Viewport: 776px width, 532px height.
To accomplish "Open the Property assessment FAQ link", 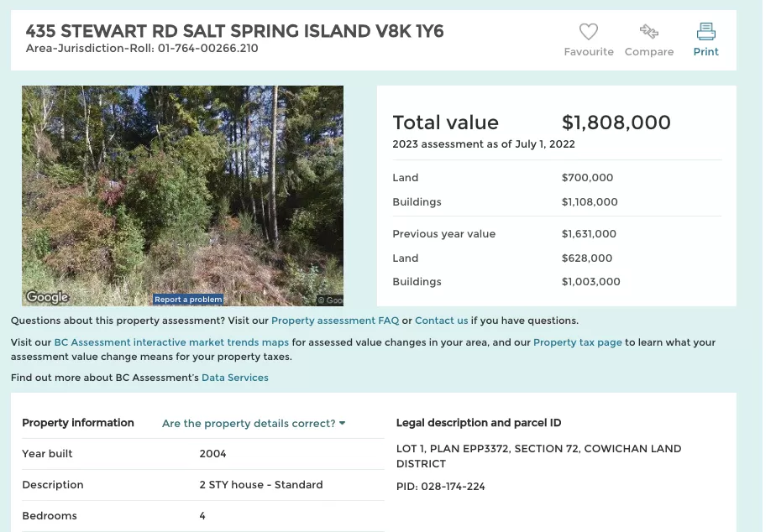I will pyautogui.click(x=335, y=321).
